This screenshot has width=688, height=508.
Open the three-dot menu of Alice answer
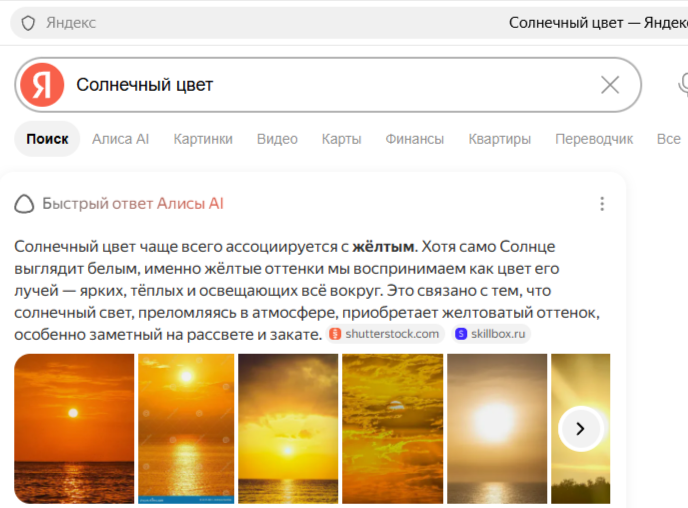point(602,204)
